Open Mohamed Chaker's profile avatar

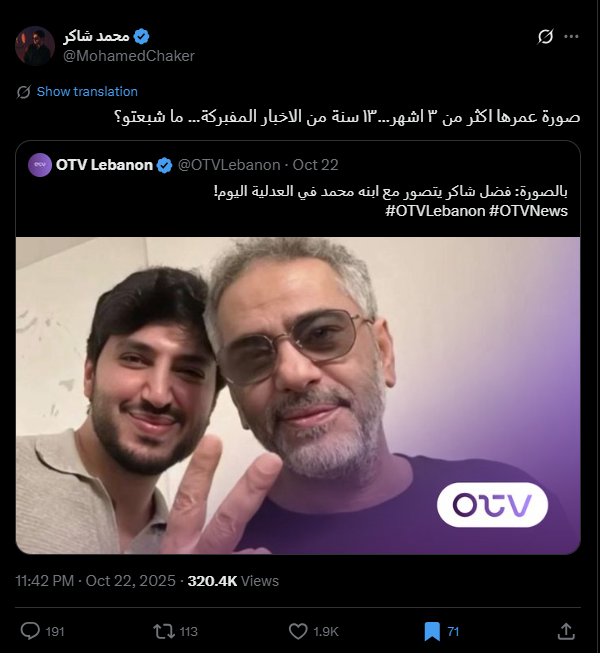[x=35, y=46]
